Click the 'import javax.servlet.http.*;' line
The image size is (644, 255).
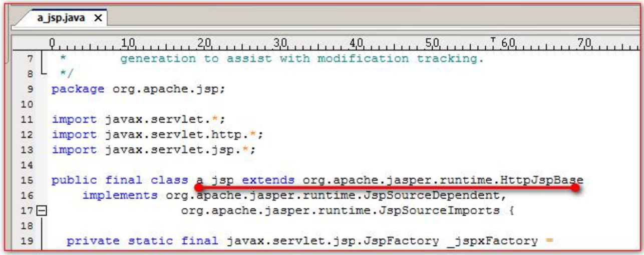[x=158, y=134]
